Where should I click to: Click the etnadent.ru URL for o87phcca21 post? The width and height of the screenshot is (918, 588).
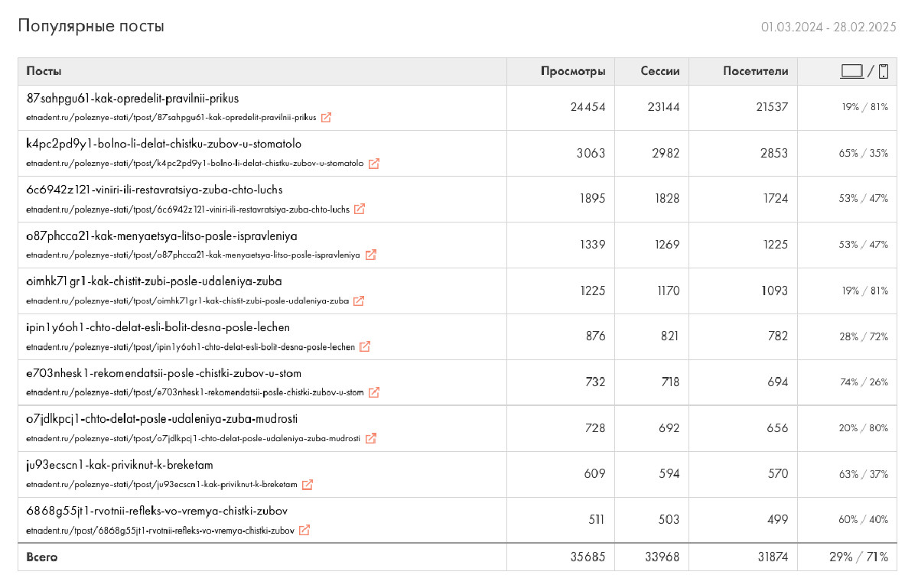tap(193, 255)
